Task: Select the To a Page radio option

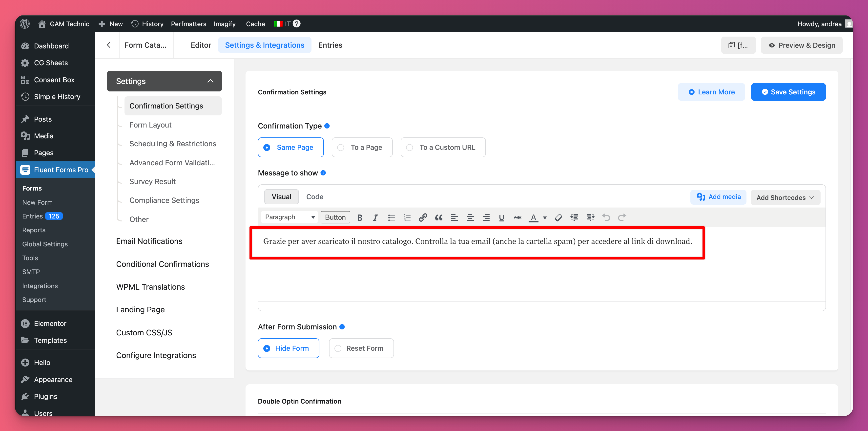Action: point(362,147)
